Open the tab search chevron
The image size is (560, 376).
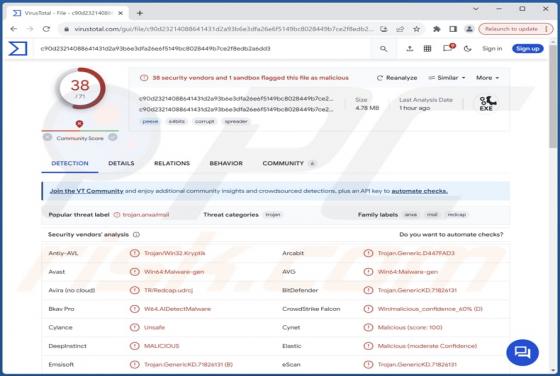coord(476,9)
